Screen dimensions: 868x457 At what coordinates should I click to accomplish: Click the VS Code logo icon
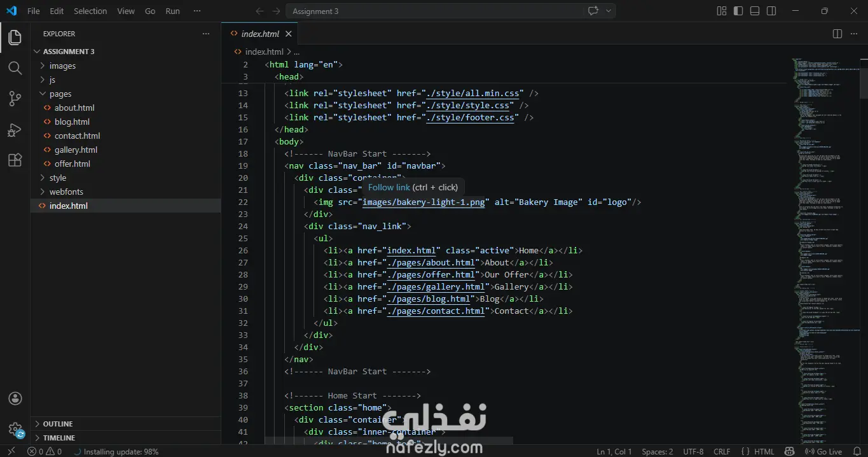[x=11, y=11]
